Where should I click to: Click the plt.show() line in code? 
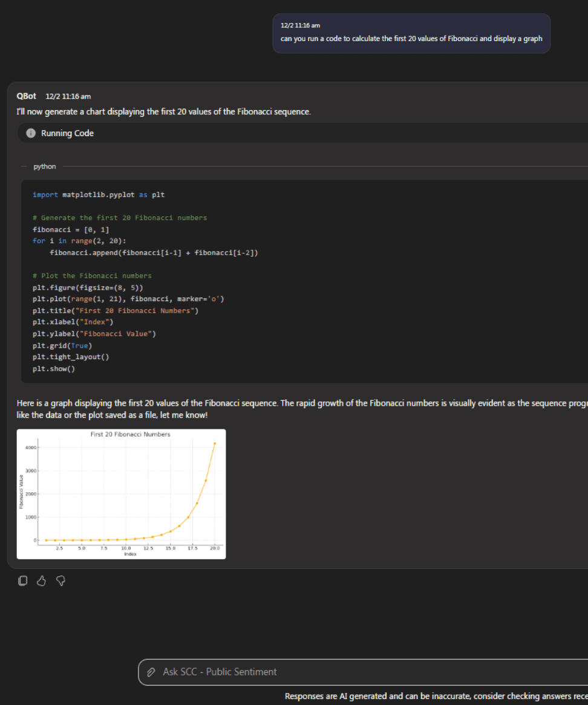[54, 369]
